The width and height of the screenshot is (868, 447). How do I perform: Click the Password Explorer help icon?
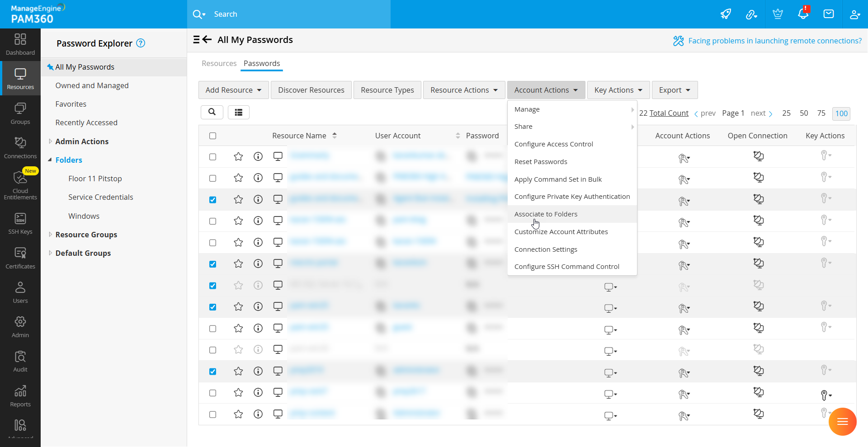click(141, 43)
